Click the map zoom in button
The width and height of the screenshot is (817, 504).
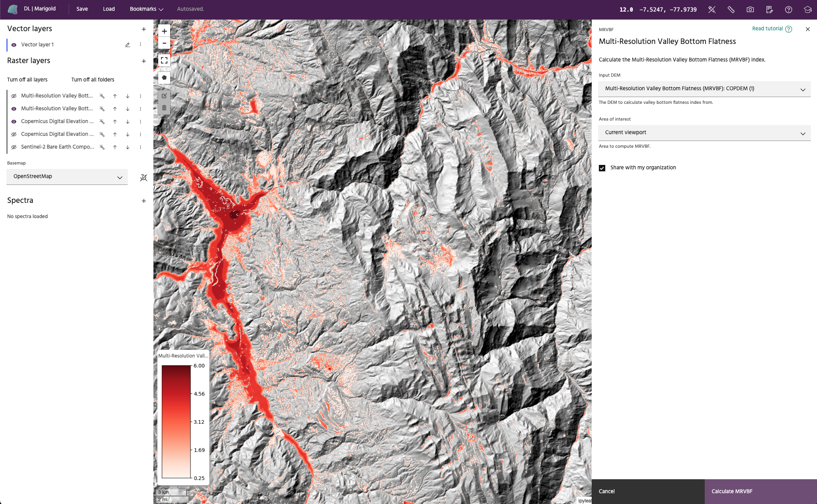[x=164, y=31]
